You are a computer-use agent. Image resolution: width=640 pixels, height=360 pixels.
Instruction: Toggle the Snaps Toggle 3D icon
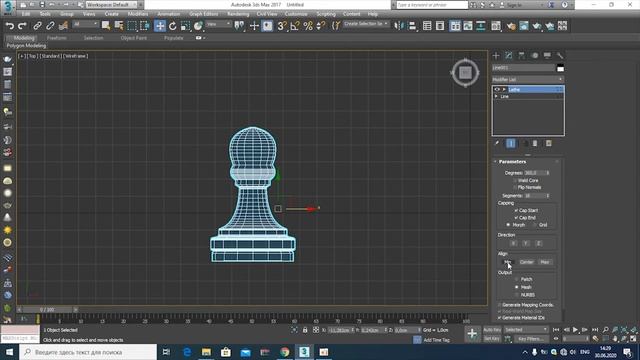(x=282, y=26)
